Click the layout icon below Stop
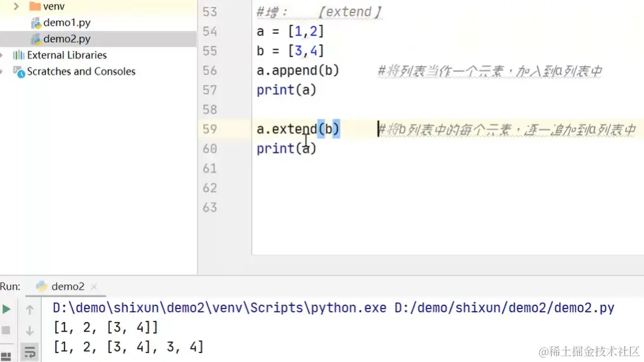The image size is (644, 362). click(x=6, y=356)
